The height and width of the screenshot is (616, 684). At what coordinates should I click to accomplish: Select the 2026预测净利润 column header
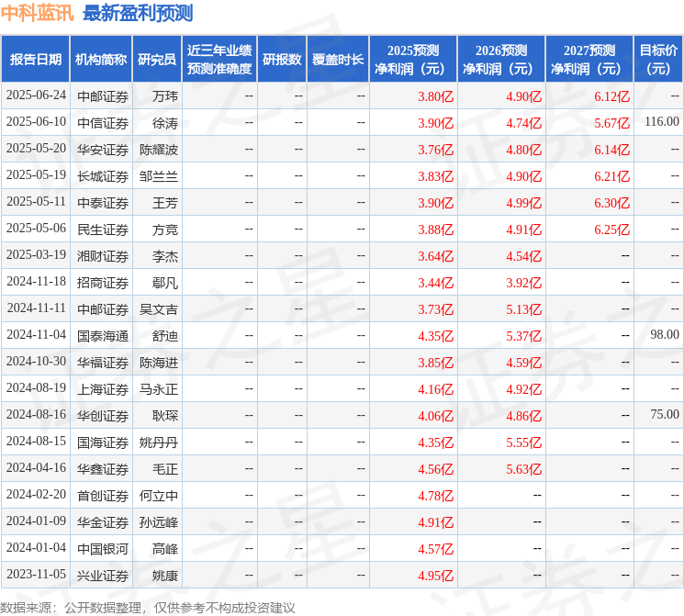[x=501, y=59]
